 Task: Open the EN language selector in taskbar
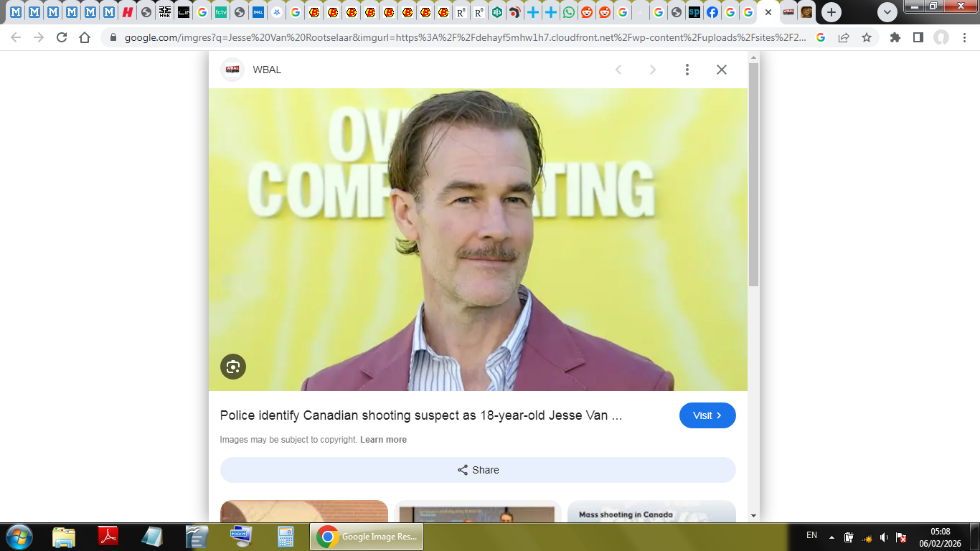click(811, 535)
